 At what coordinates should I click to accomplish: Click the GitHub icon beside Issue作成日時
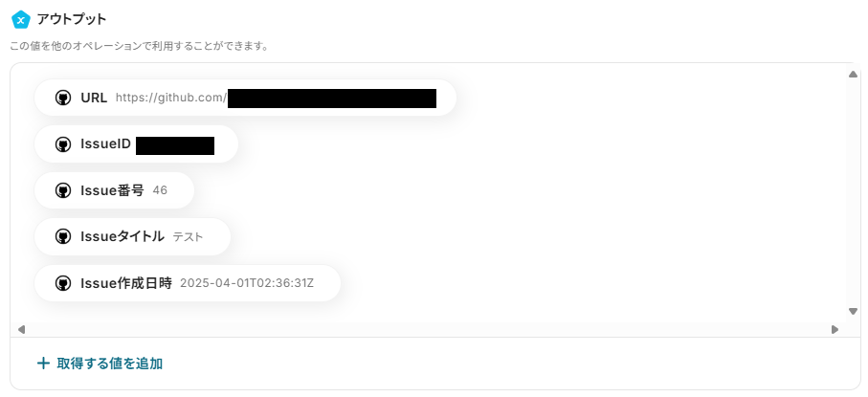63,283
